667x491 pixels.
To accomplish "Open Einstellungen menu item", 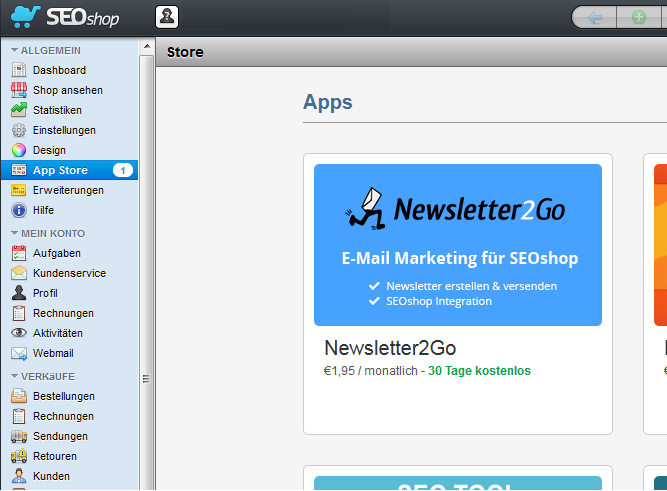I will tap(64, 130).
